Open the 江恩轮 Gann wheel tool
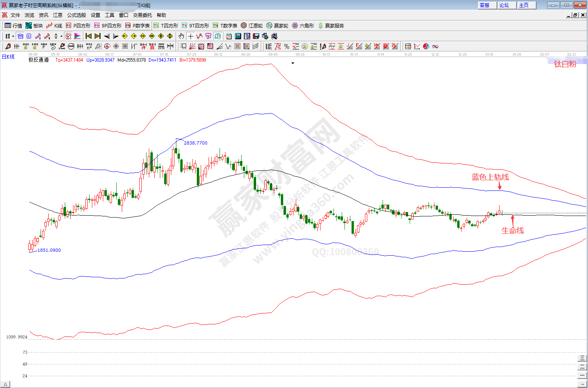The image size is (588, 388). 252,26
